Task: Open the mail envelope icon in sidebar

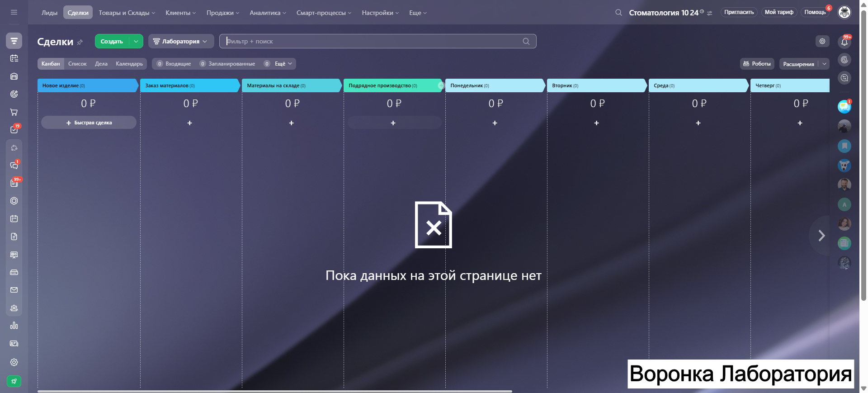Action: pos(14,290)
